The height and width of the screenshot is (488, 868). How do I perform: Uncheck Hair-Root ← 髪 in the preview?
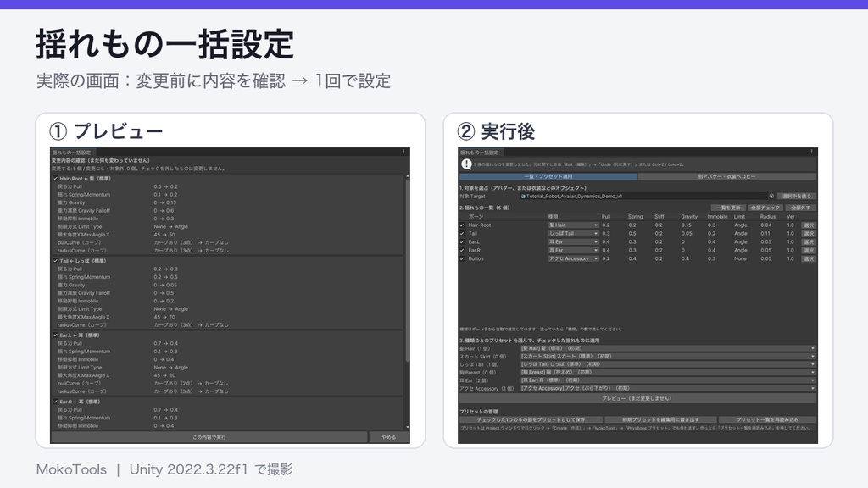(x=55, y=179)
